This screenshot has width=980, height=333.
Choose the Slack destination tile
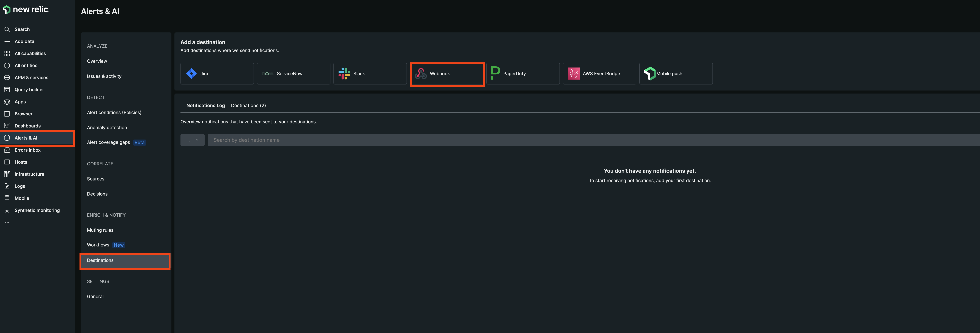point(370,74)
